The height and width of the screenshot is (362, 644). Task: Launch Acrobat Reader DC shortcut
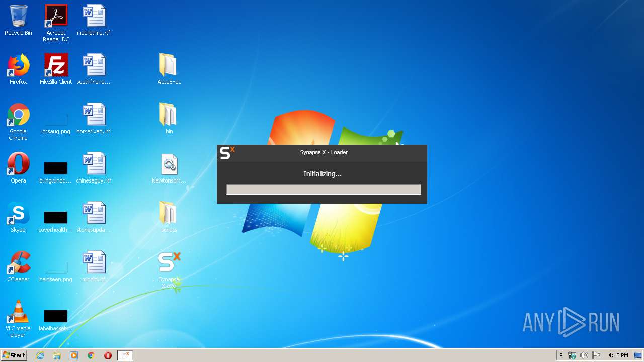[56, 23]
